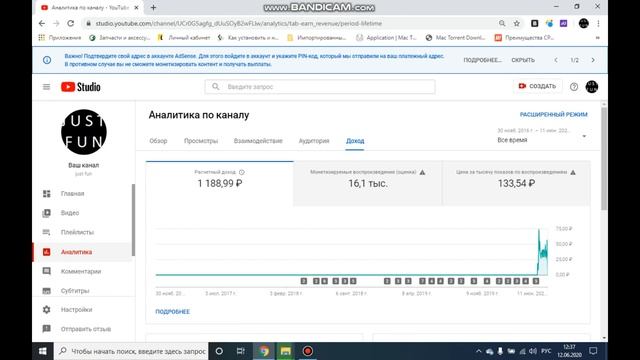The image size is (640, 360).
Task: Show hidden system tray icons
Action: pos(478,351)
